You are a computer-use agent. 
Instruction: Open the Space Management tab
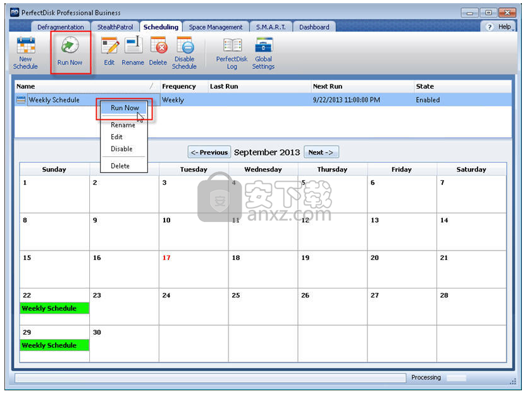[216, 27]
